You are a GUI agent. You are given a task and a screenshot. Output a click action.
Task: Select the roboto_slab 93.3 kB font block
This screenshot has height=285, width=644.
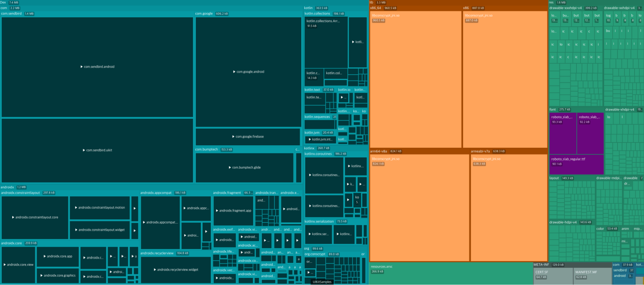[562, 133]
